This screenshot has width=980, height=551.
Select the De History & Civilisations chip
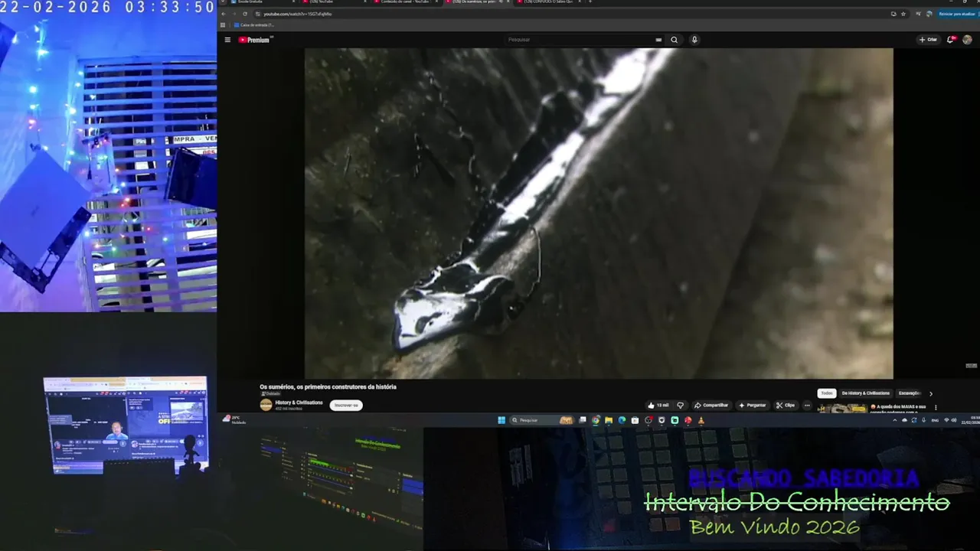point(866,393)
